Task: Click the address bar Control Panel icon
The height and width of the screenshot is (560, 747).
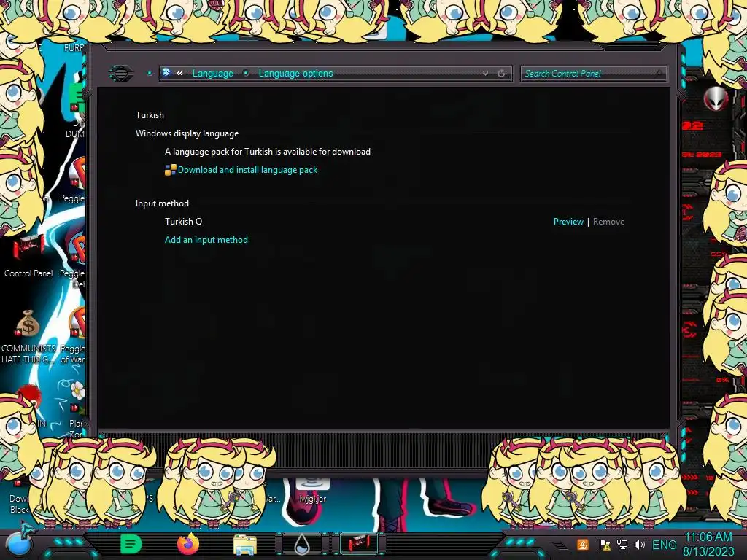Action: 167,73
